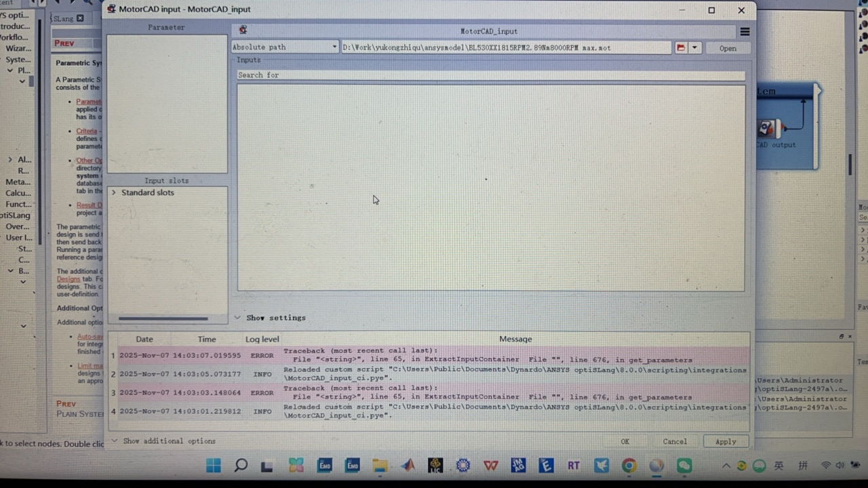Screen dimensions: 868x488
Task: Open WeChat from the taskbar
Action: click(x=684, y=466)
